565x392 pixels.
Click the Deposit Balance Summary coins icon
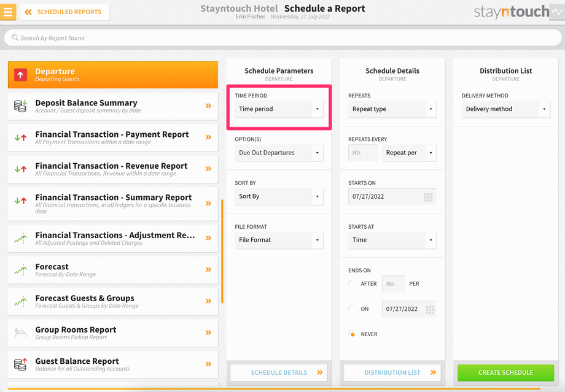click(20, 106)
